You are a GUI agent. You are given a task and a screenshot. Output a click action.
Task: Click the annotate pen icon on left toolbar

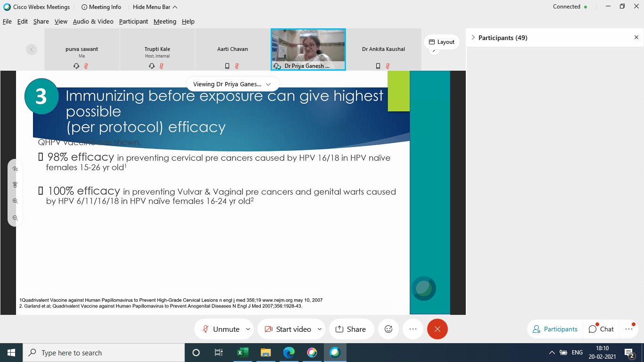click(15, 169)
